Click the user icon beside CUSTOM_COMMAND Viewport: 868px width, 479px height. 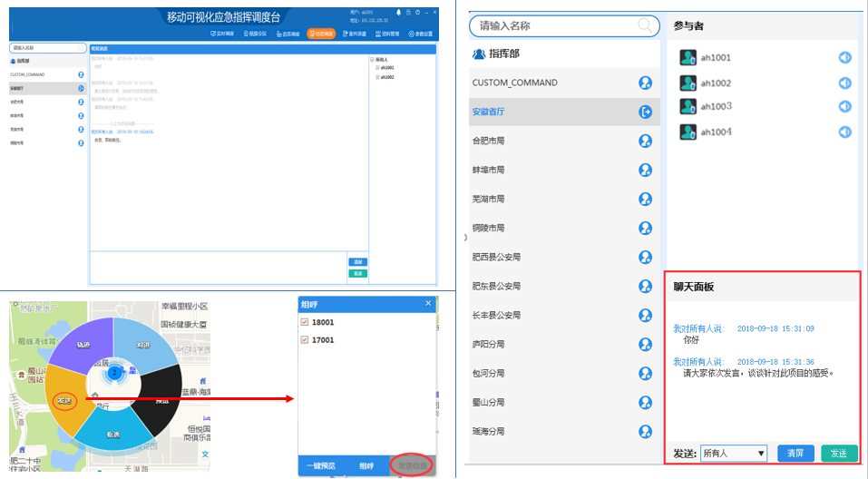click(645, 83)
